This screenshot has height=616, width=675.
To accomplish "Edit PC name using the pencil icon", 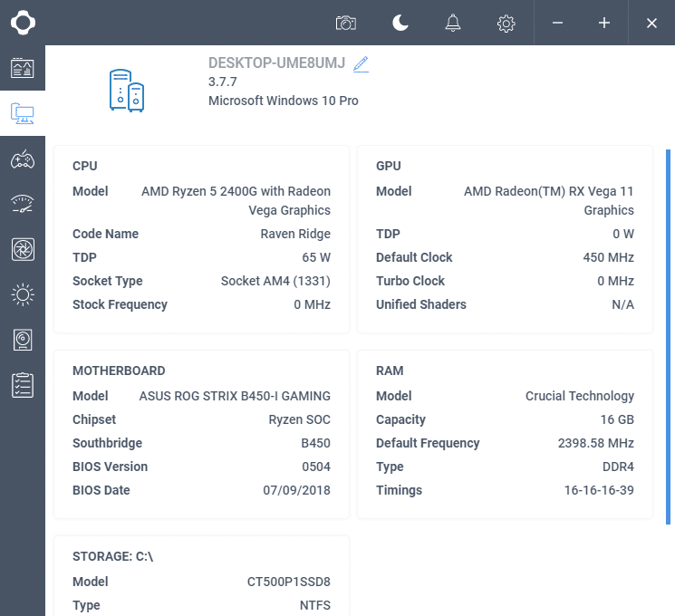I will 362,63.
